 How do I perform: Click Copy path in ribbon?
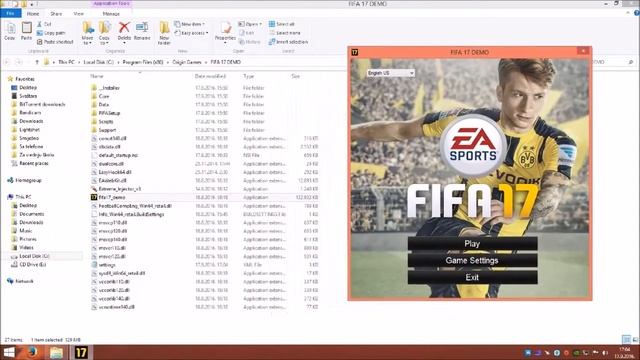click(x=51, y=33)
